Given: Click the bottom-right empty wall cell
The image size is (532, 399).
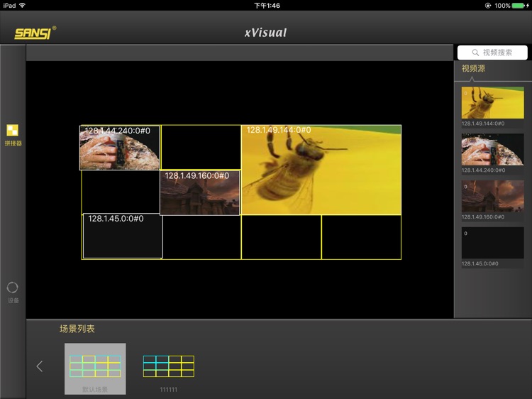Looking at the screenshot, I should [361, 237].
